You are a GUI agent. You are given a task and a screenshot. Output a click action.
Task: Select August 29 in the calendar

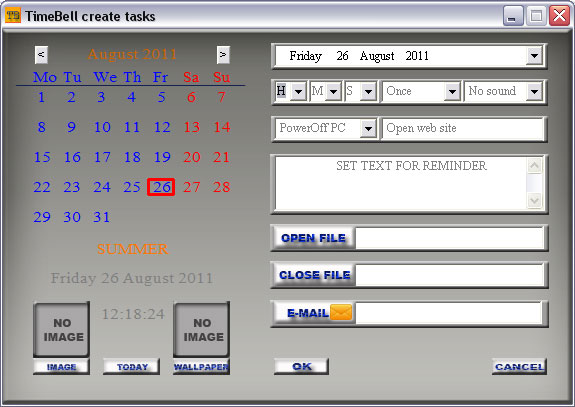point(42,217)
